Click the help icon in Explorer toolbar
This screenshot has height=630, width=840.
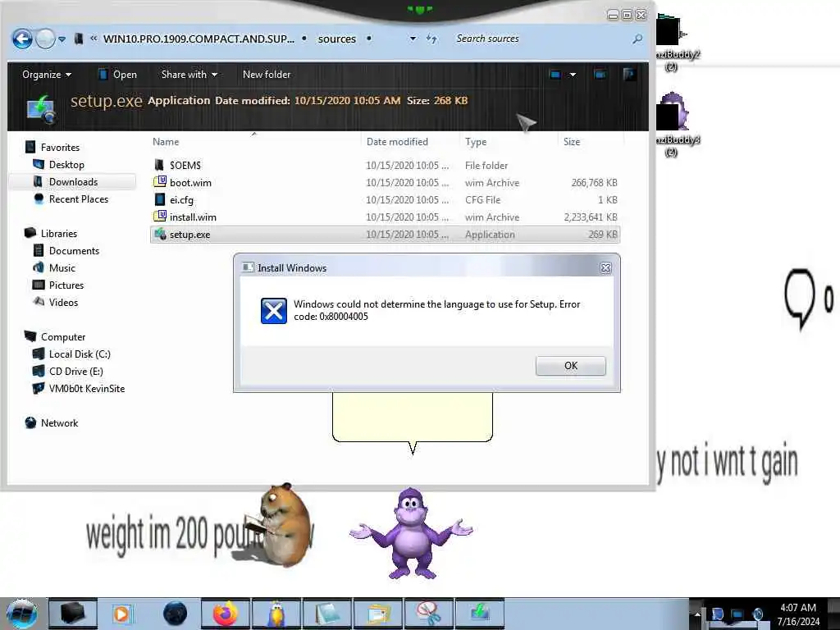click(x=630, y=75)
